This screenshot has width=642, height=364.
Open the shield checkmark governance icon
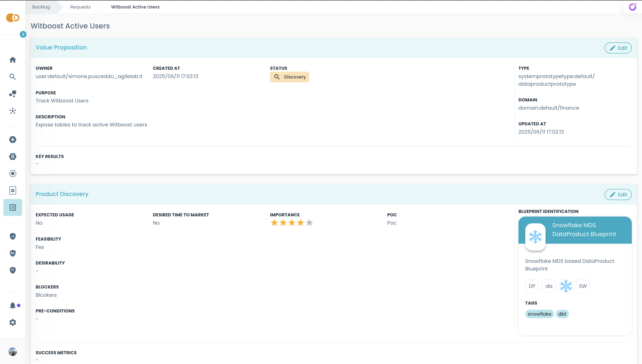click(x=13, y=236)
